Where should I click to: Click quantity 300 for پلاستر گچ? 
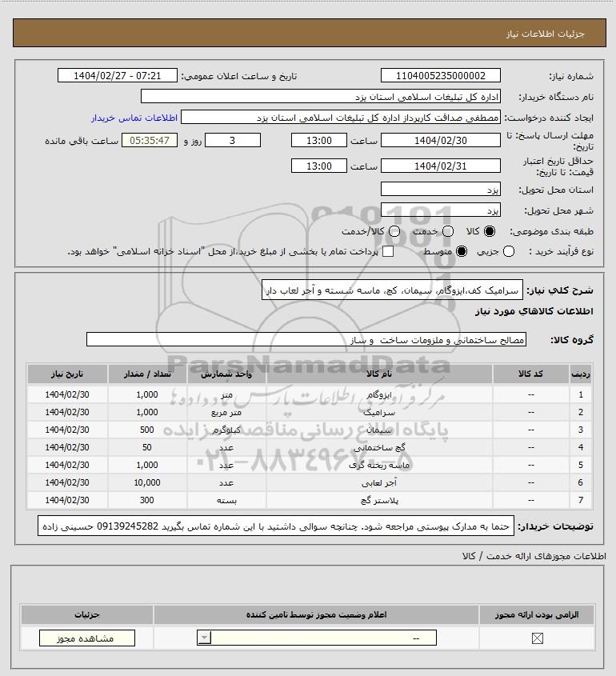tap(147, 500)
